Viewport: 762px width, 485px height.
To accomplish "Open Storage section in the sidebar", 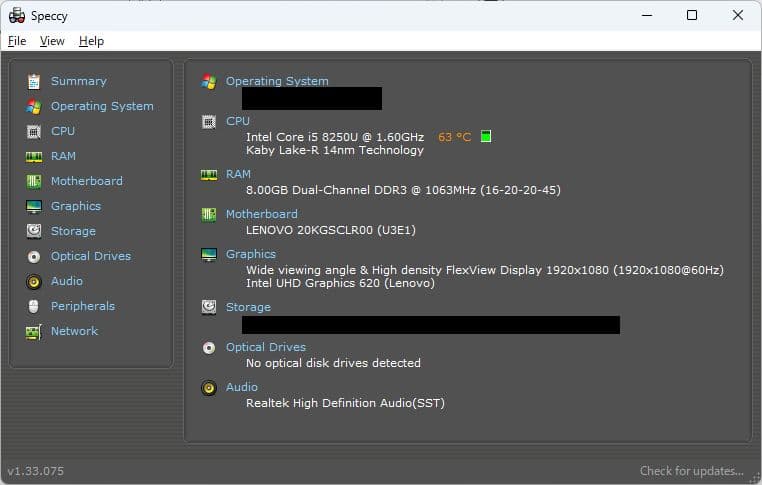I will click(73, 231).
